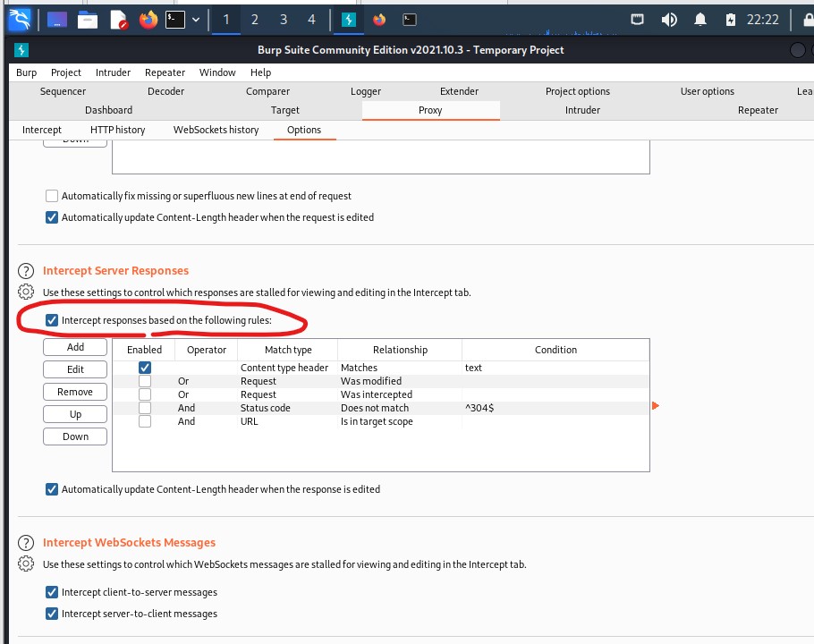The image size is (814, 644).
Task: Enable the Request Was modified rule
Action: click(x=145, y=381)
